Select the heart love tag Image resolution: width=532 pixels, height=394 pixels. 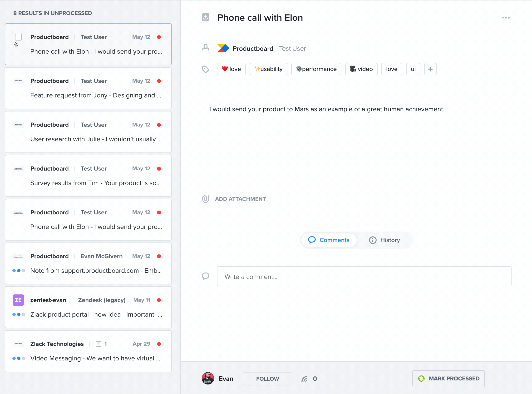coord(231,69)
